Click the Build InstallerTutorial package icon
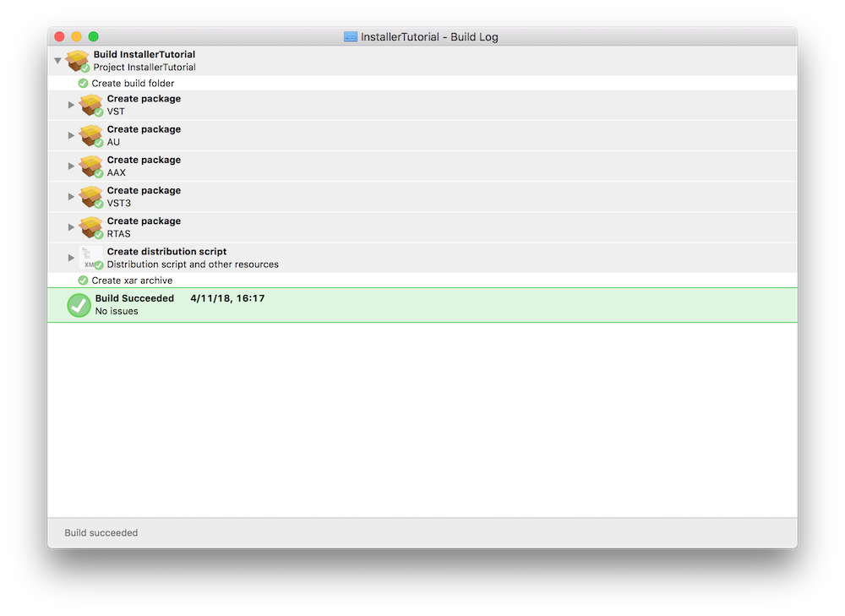The image size is (845, 616). 78,61
